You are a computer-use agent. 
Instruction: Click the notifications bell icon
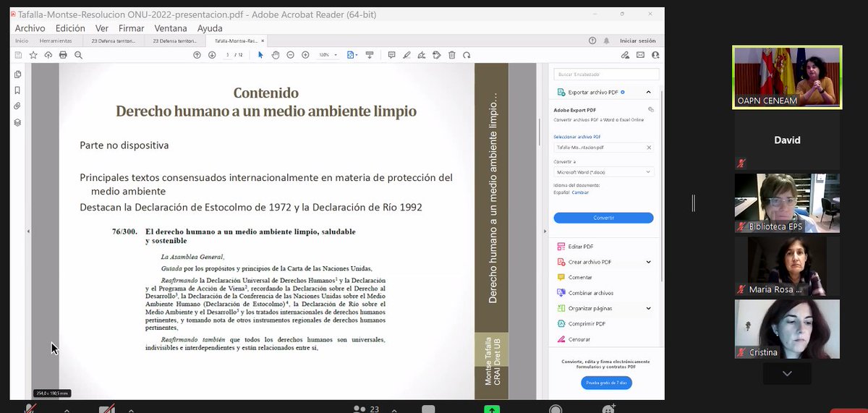coord(606,41)
